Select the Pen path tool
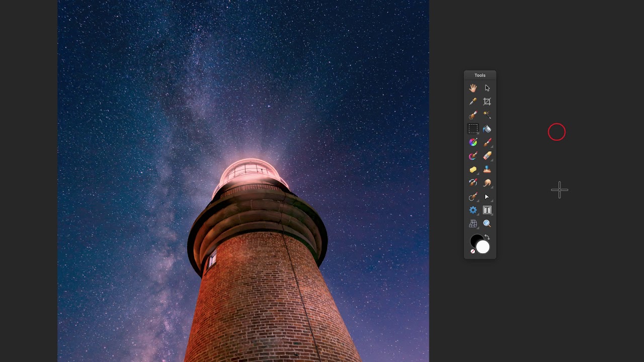This screenshot has width=644, height=362. tap(473, 197)
